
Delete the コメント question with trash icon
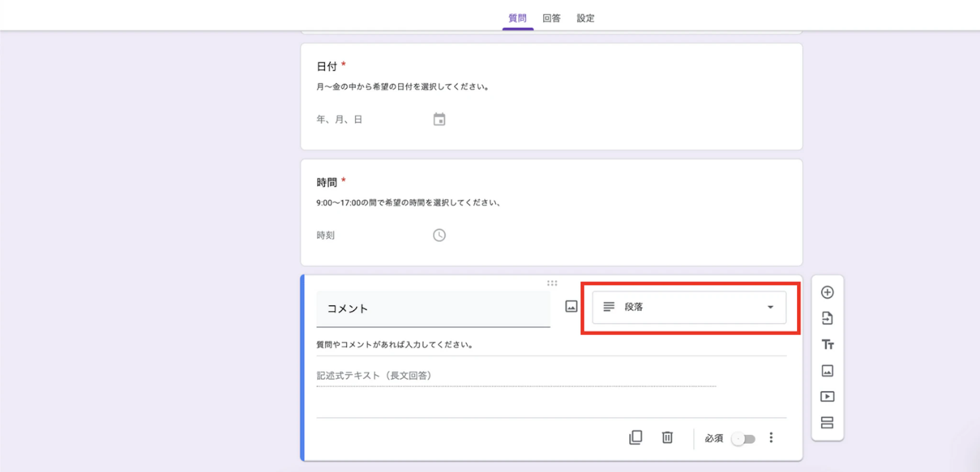pos(667,438)
